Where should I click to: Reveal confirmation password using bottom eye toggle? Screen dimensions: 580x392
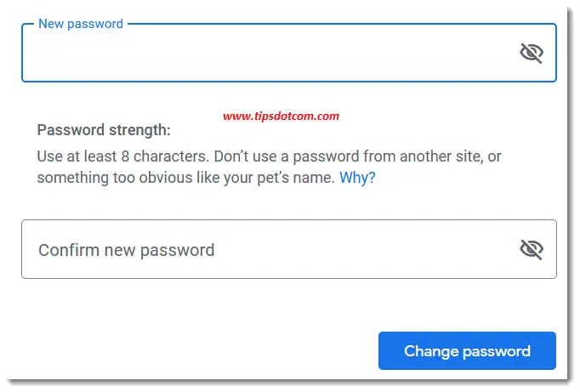pyautogui.click(x=532, y=249)
